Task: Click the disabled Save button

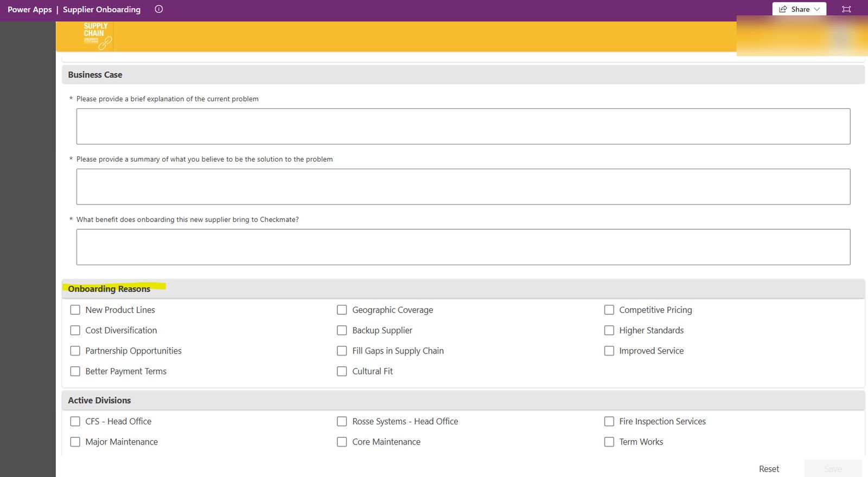Action: (x=833, y=469)
